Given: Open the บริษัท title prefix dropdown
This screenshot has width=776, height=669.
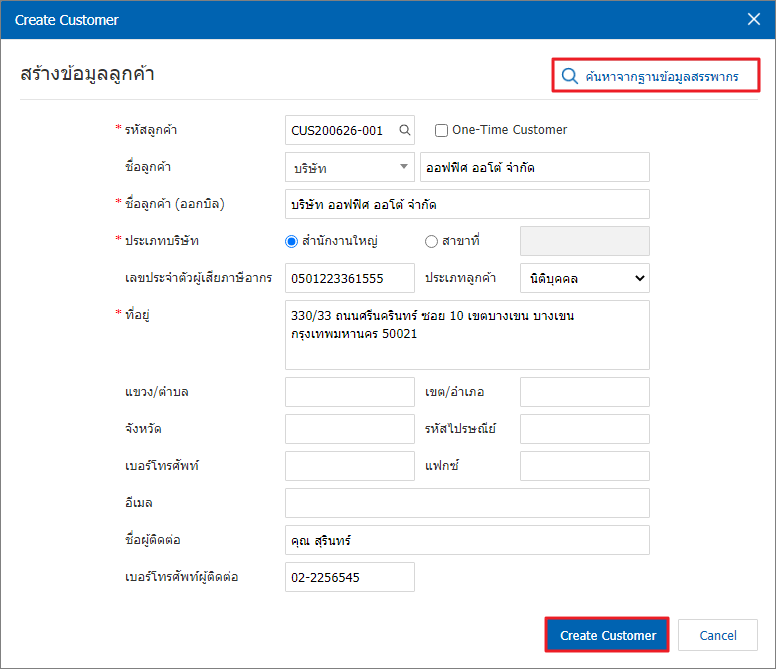Looking at the screenshot, I should tap(349, 167).
